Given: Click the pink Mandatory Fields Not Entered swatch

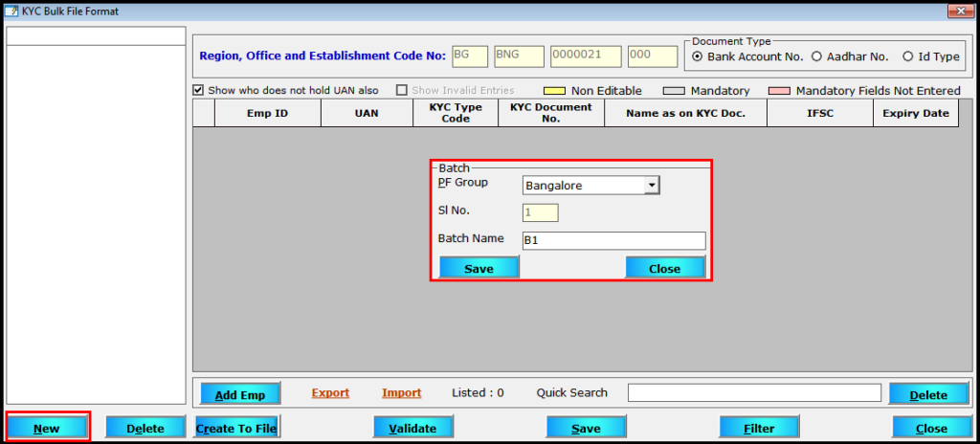Looking at the screenshot, I should pos(779,91).
